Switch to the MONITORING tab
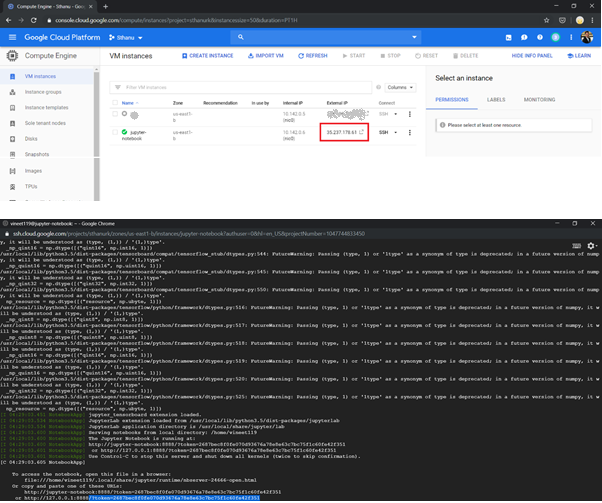 (539, 100)
